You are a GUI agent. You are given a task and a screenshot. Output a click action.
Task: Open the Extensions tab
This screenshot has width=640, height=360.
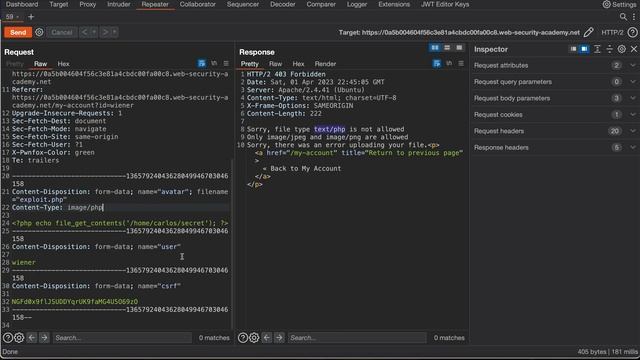(394, 4)
